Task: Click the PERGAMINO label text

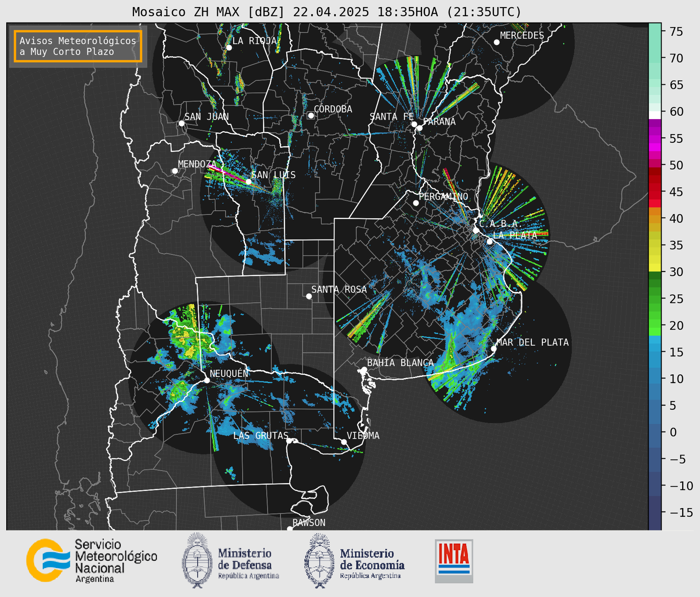Action: tap(444, 196)
